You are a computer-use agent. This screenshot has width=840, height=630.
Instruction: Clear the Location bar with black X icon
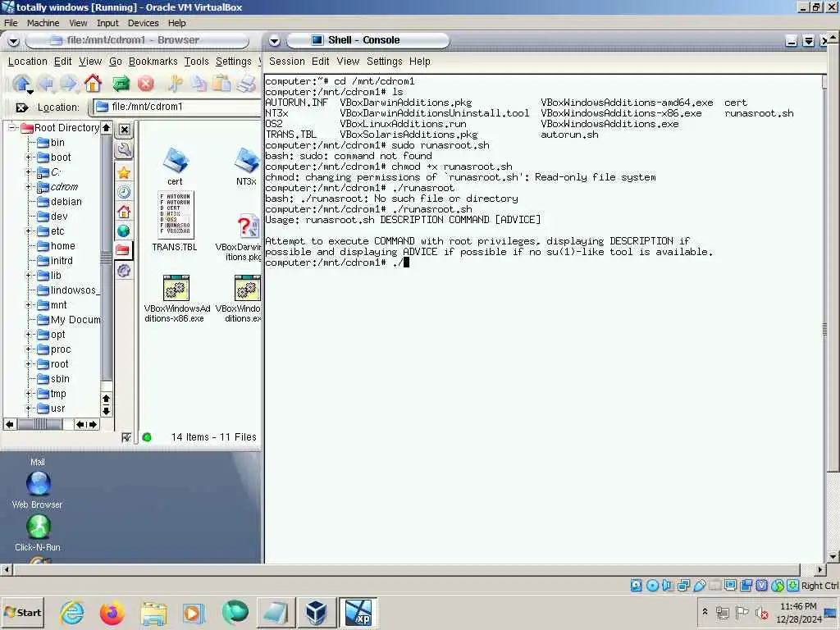[21, 107]
